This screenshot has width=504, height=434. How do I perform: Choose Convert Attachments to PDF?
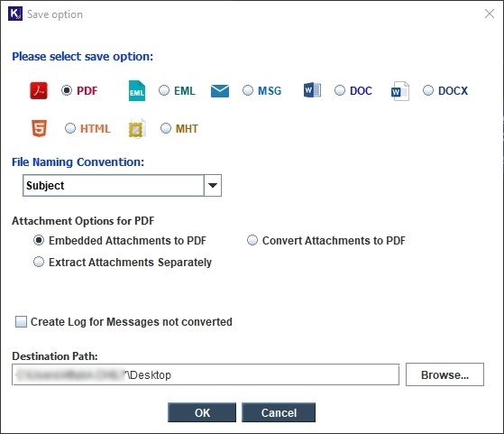tap(252, 240)
